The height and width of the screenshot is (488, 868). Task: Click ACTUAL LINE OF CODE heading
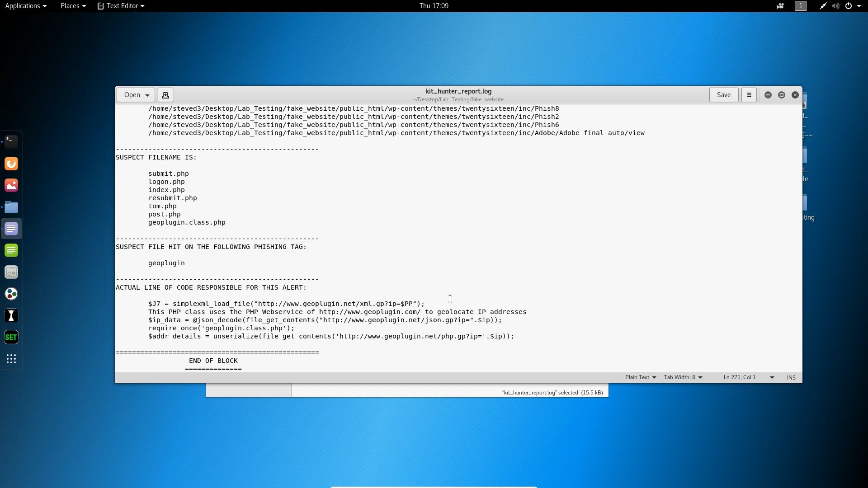tap(211, 287)
